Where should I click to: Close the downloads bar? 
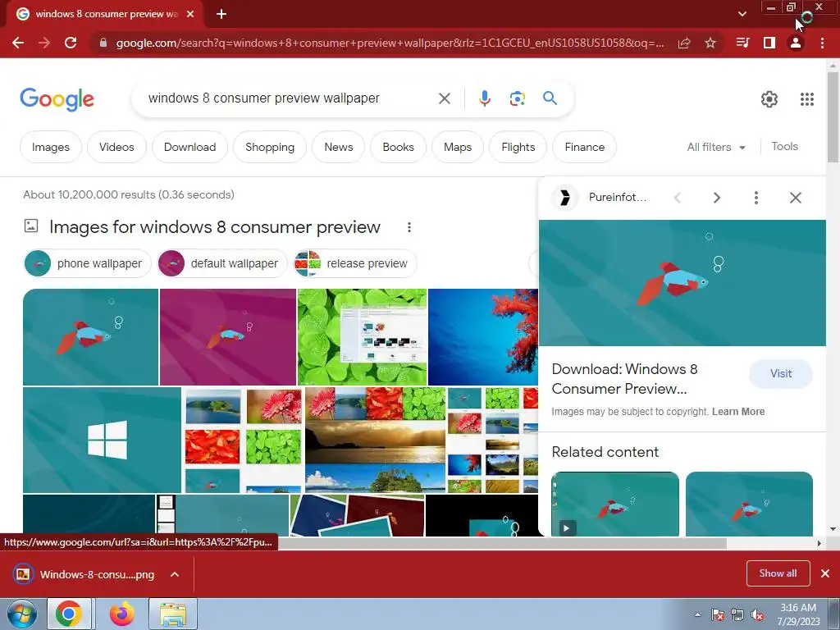coord(825,573)
